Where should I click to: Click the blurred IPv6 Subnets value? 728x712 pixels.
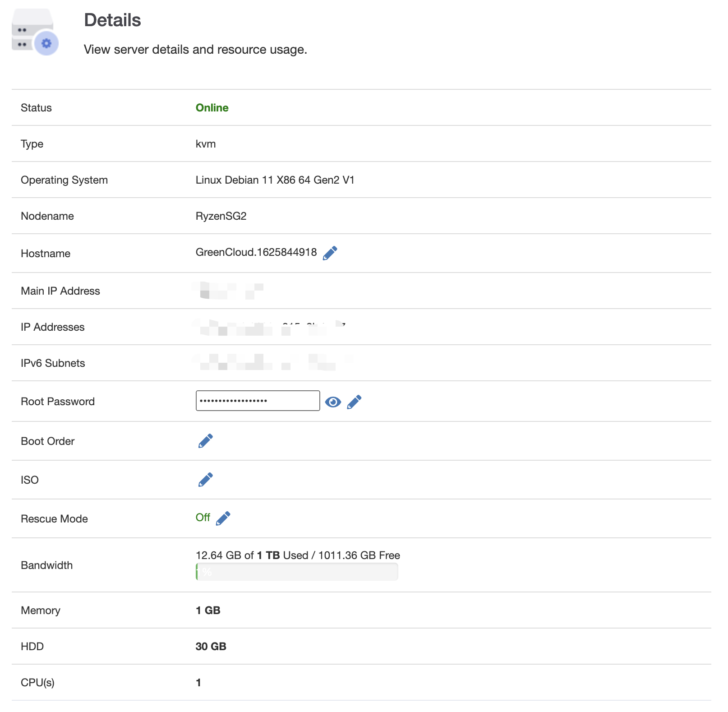(270, 362)
